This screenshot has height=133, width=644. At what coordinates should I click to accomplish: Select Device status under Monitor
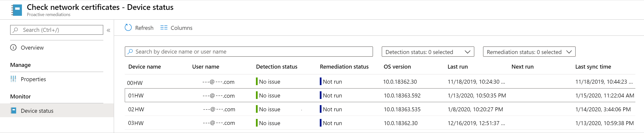(37, 111)
